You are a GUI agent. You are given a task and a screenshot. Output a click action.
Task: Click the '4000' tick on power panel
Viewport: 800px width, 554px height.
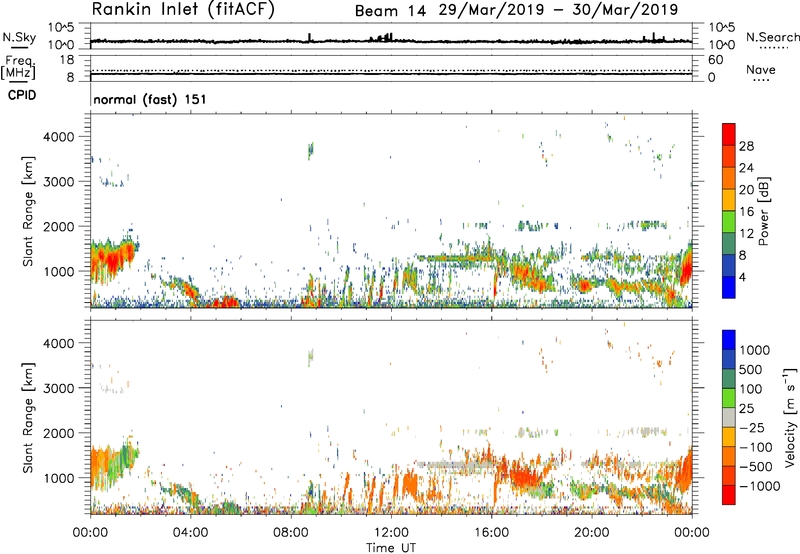click(x=58, y=137)
